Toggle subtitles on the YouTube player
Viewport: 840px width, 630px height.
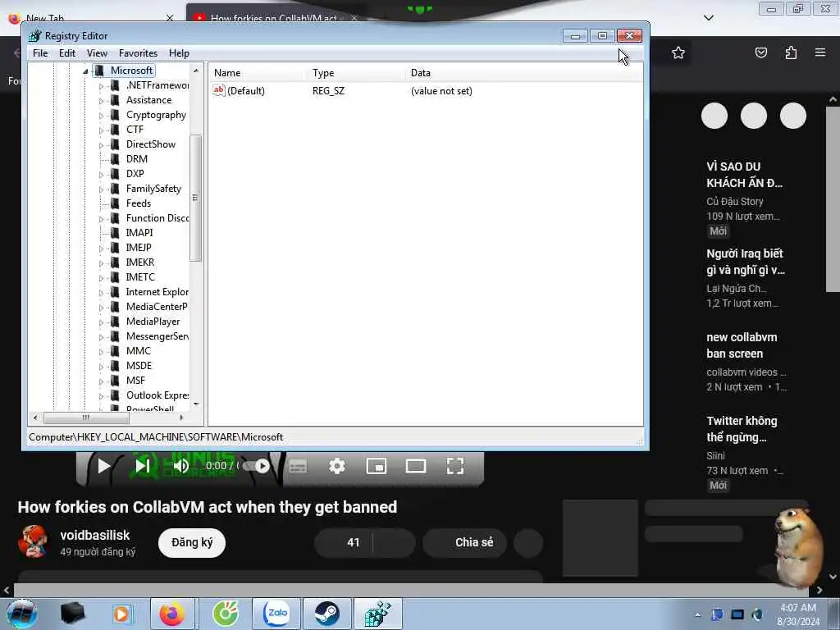[x=298, y=467]
